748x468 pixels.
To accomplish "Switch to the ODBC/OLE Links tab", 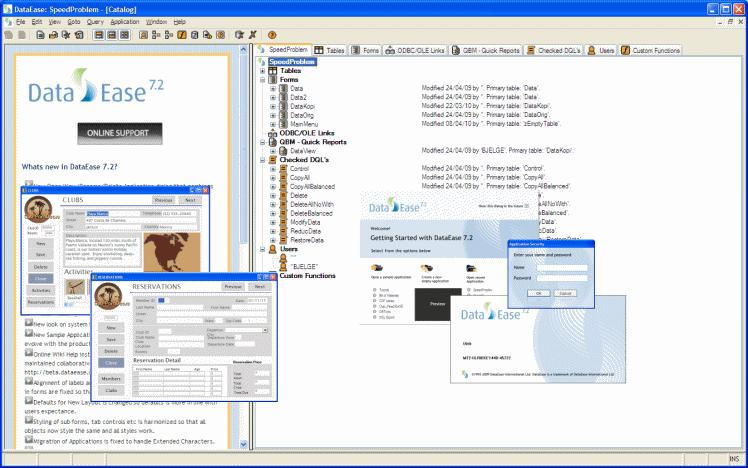I will coord(415,50).
